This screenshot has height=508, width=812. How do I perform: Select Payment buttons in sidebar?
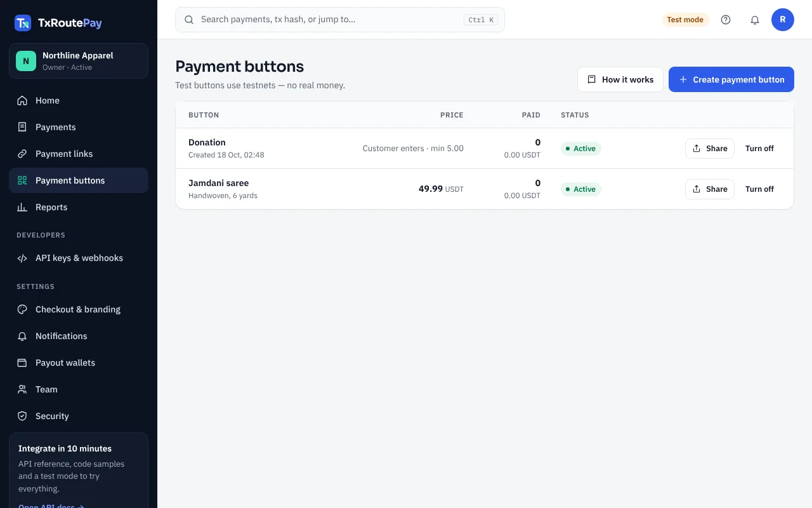pyautogui.click(x=79, y=180)
